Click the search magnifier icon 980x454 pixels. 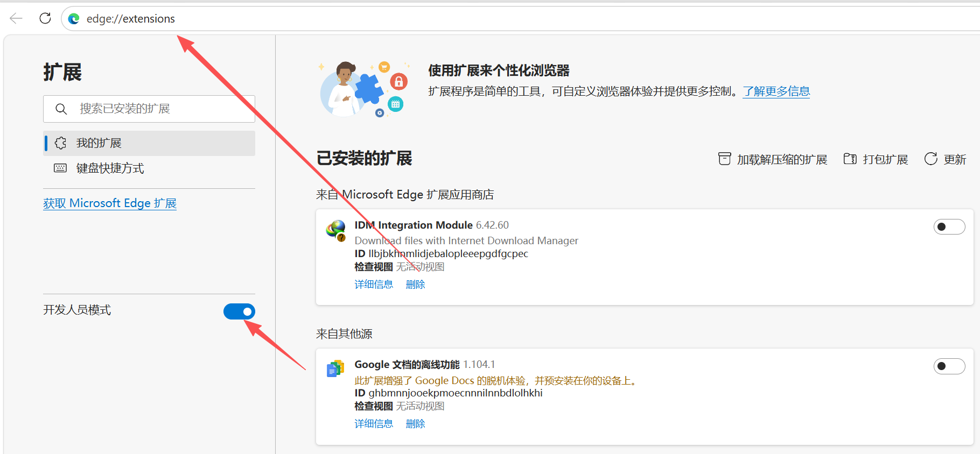pos(61,109)
